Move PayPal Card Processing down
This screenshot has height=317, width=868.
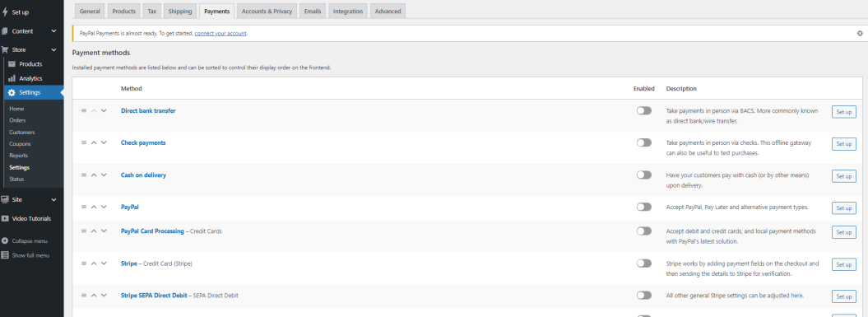(x=104, y=231)
